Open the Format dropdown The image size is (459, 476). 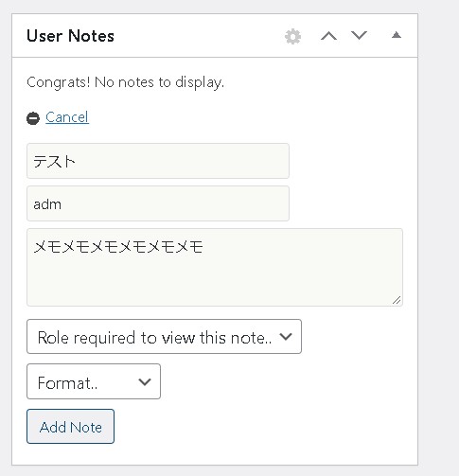click(94, 381)
